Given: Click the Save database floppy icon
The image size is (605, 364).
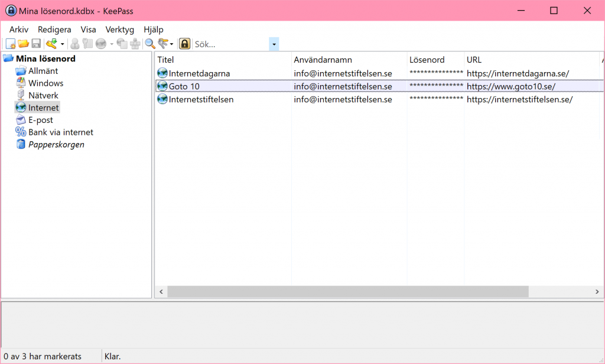Looking at the screenshot, I should 36,44.
